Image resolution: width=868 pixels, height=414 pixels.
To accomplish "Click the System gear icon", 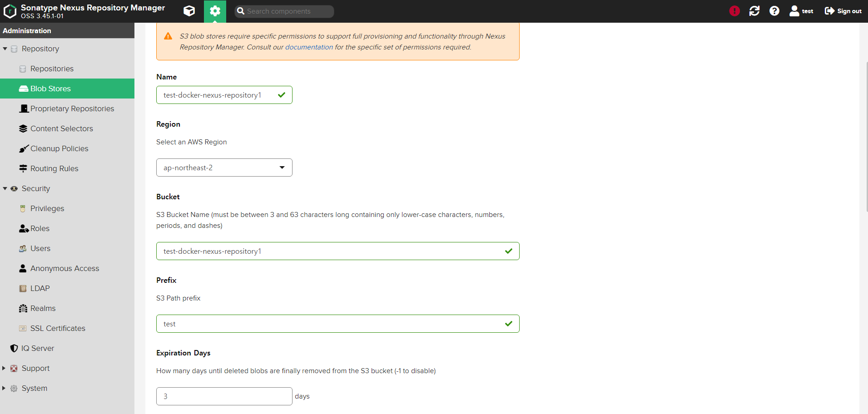I will (14, 388).
